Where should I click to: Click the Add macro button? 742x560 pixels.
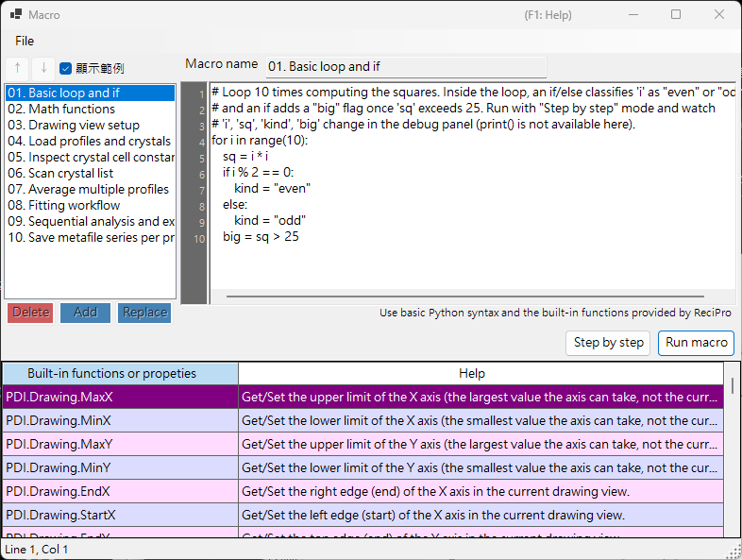click(85, 313)
